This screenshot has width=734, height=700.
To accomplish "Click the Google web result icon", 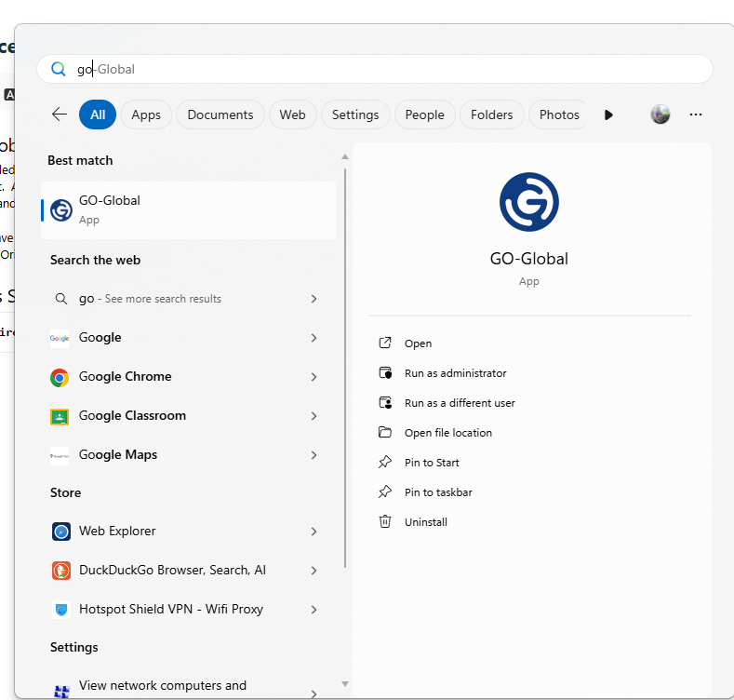I will (x=60, y=338).
